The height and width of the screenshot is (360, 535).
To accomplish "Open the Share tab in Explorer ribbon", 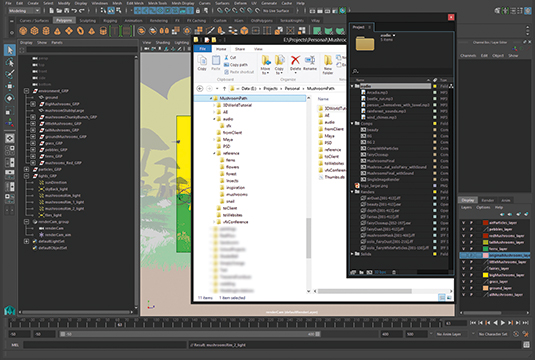I will [240, 49].
